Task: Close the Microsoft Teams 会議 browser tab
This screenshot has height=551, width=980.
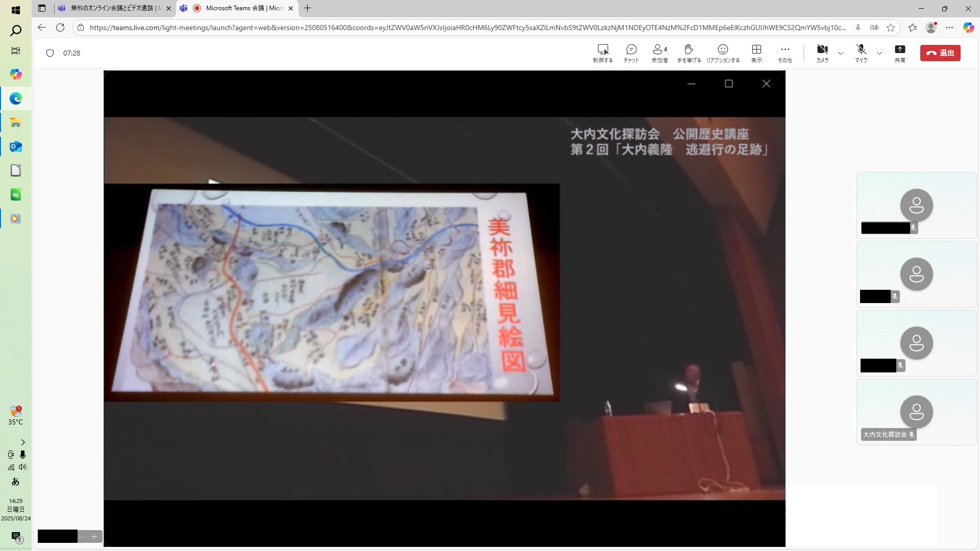Action: 290,8
